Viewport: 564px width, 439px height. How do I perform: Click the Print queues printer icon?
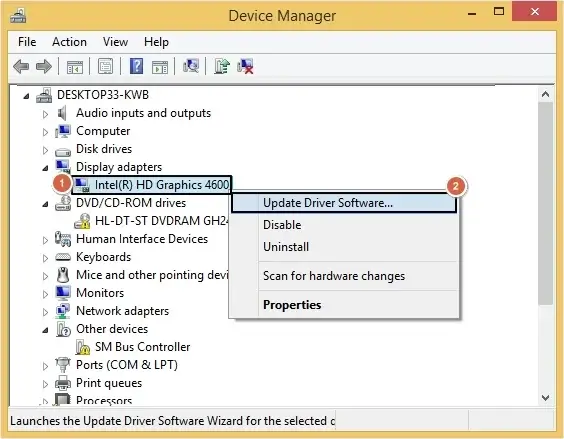tap(63, 383)
